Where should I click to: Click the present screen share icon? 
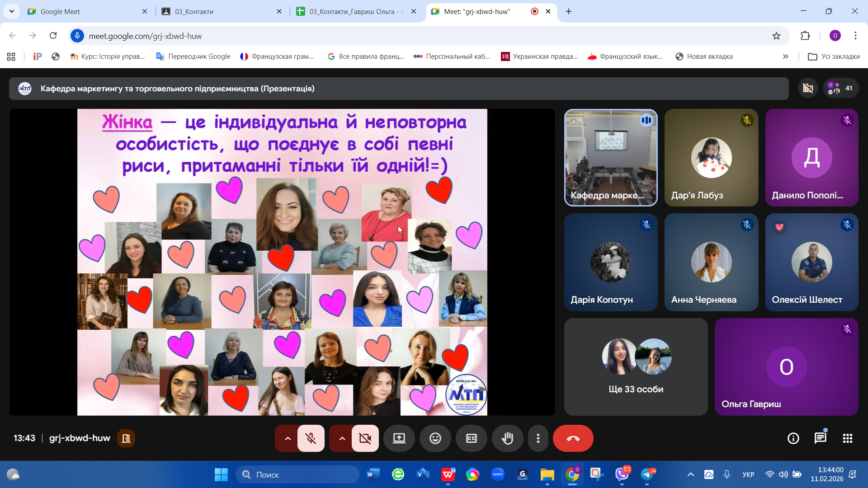click(x=399, y=438)
